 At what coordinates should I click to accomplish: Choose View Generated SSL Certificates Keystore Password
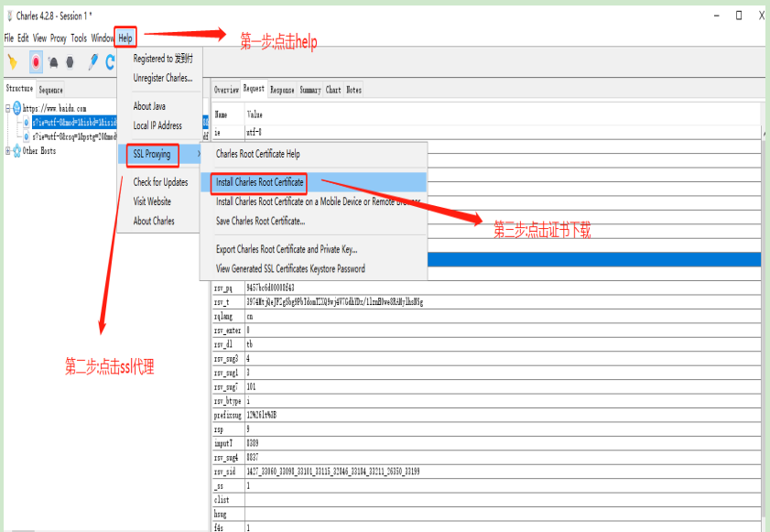pos(290,268)
